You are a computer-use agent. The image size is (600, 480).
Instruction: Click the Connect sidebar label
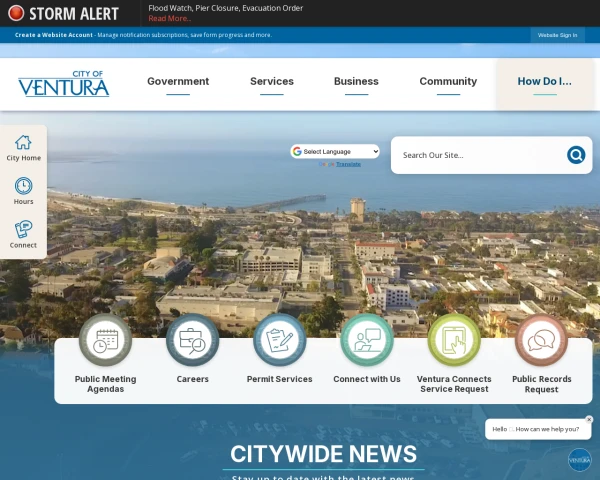tap(23, 245)
